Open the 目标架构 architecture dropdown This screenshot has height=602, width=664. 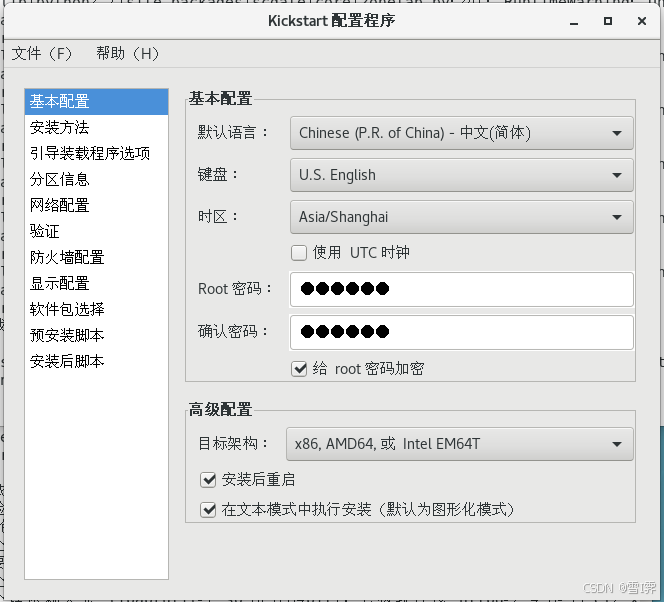460,444
